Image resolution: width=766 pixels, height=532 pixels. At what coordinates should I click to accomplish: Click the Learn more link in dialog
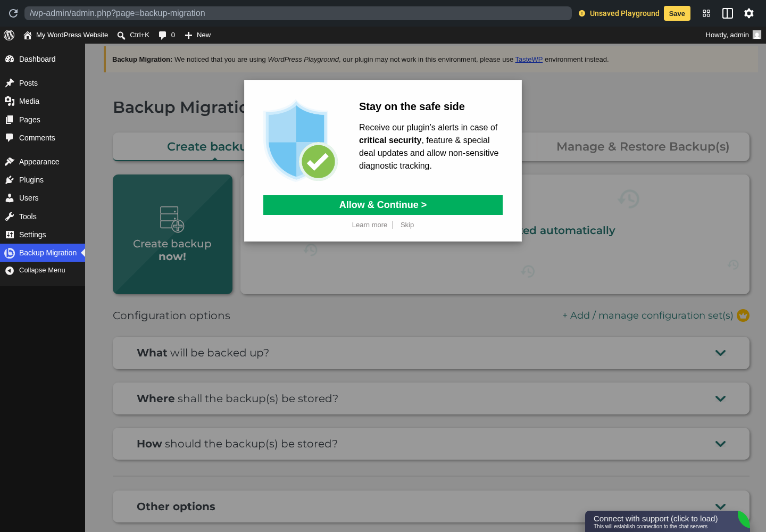[370, 225]
